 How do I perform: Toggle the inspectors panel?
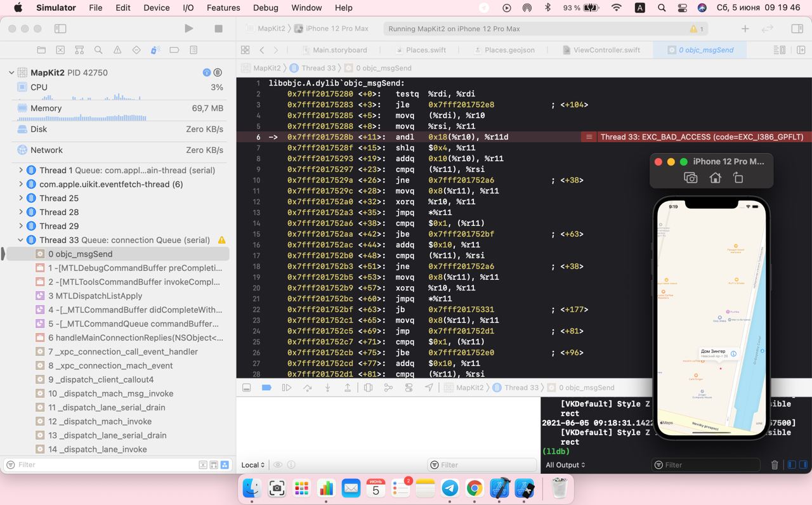797,29
